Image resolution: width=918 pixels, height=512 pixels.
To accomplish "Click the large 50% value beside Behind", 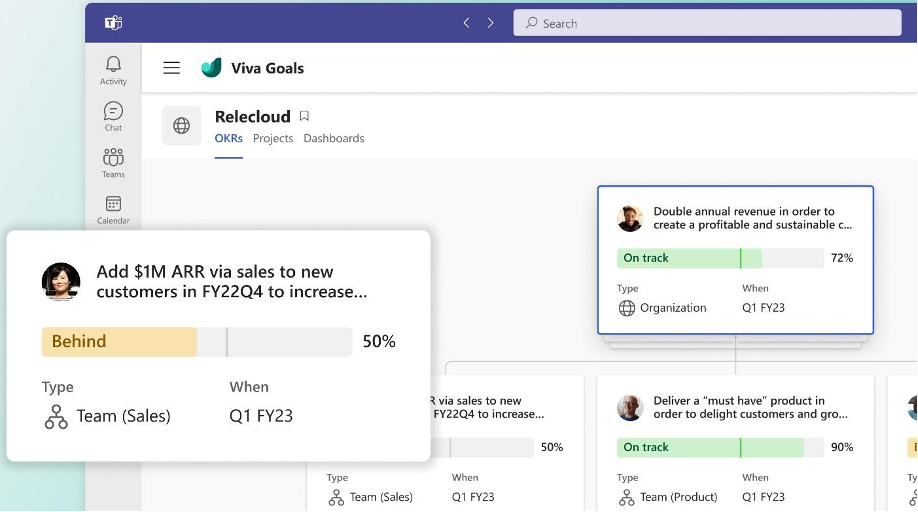I will (x=379, y=341).
